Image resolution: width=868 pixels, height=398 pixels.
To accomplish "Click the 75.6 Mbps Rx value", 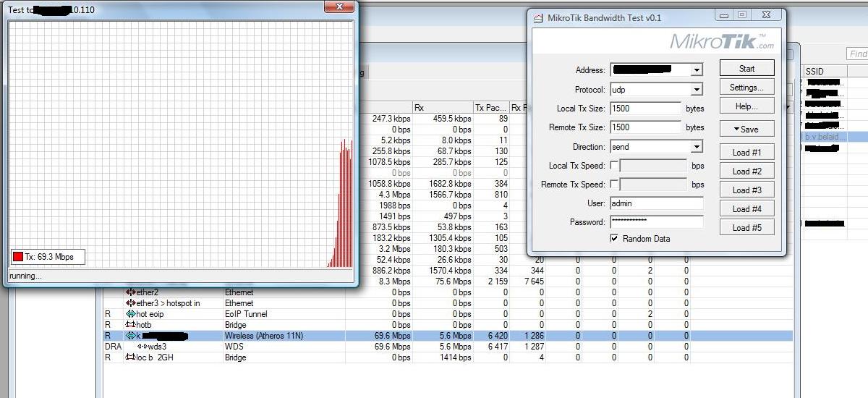I will pyautogui.click(x=452, y=281).
